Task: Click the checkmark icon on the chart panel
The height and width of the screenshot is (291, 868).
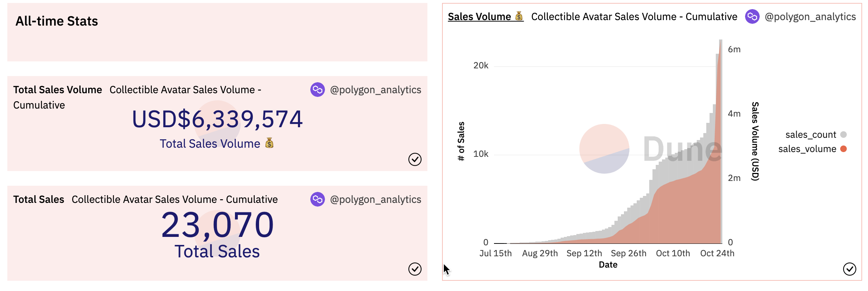Action: 849,269
